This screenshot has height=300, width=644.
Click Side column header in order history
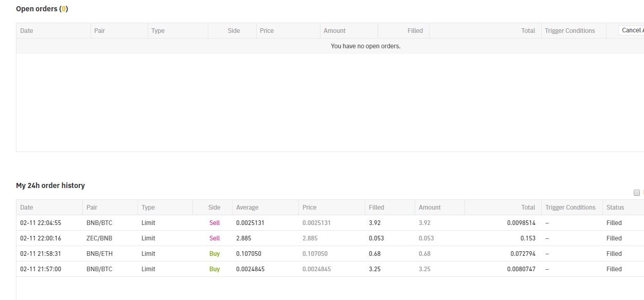pyautogui.click(x=214, y=208)
